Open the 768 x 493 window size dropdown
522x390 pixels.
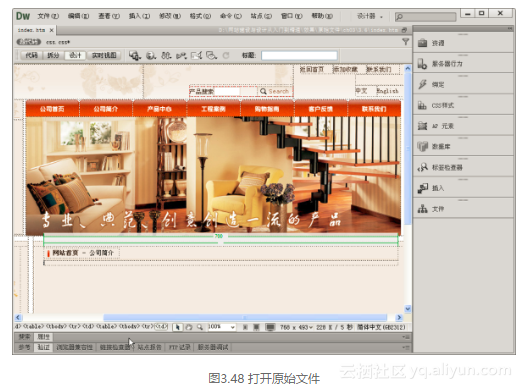click(296, 327)
